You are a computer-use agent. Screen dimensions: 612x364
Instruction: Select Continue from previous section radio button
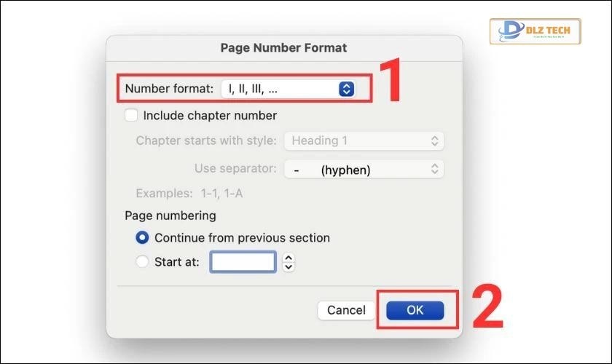(143, 238)
